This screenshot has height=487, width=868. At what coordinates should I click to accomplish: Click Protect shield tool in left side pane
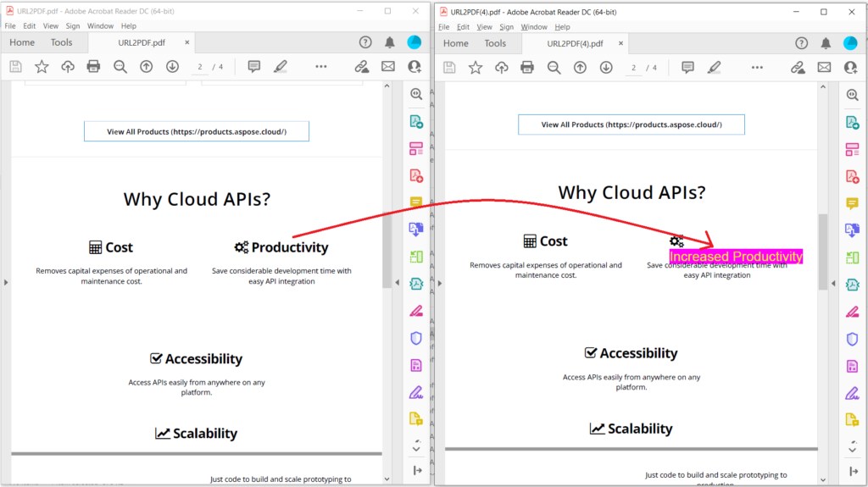(x=416, y=338)
